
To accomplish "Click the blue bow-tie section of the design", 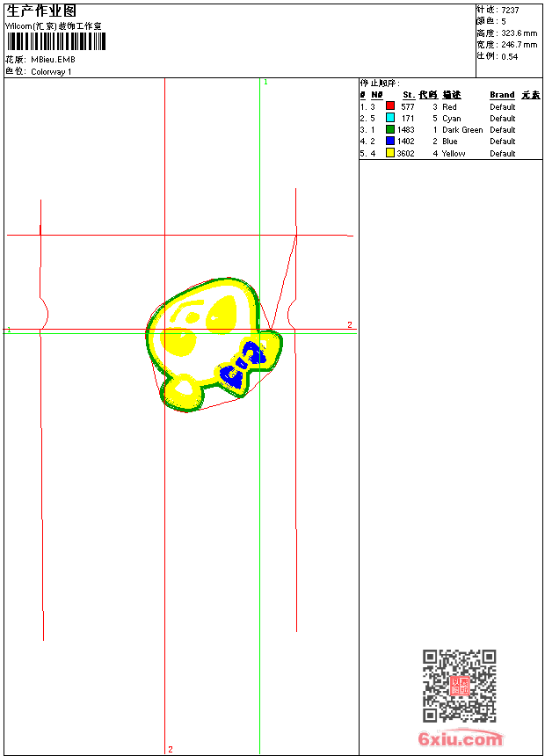I will pos(243,364).
